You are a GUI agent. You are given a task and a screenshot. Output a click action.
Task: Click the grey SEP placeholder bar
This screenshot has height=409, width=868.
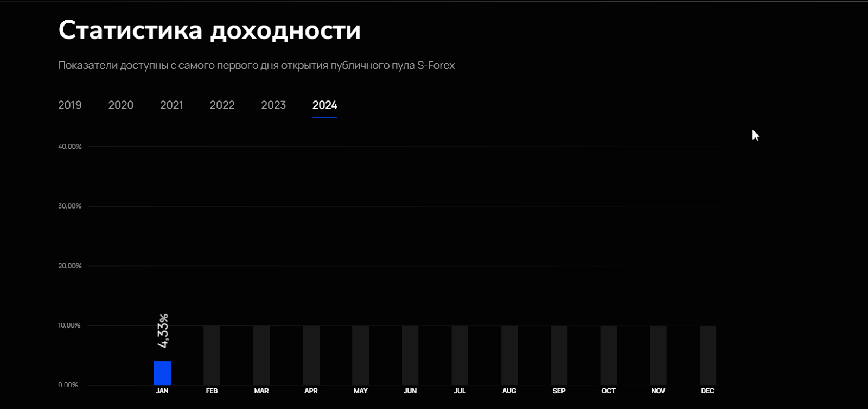pyautogui.click(x=559, y=355)
